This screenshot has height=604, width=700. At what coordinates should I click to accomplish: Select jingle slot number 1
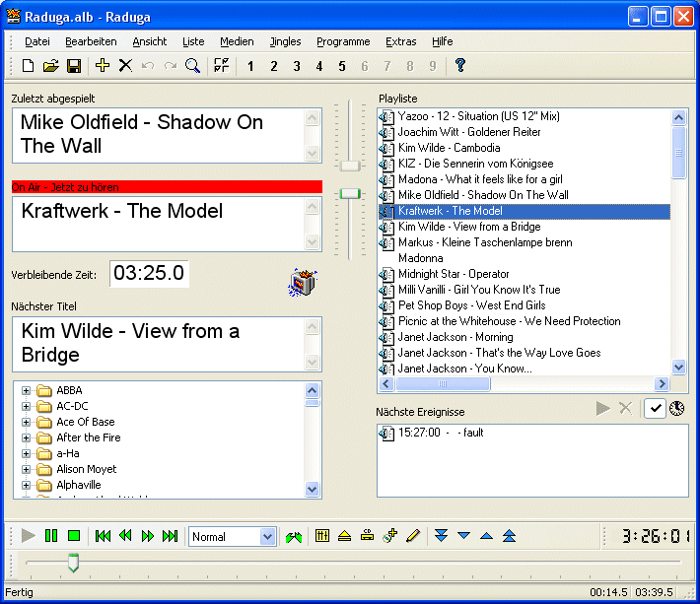coord(250,66)
